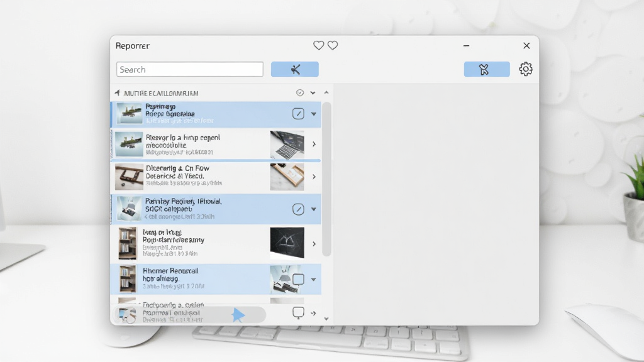Select the Dlcerarlig row's left thumbnail
Viewport: 644px width, 362px height.
pos(129,177)
